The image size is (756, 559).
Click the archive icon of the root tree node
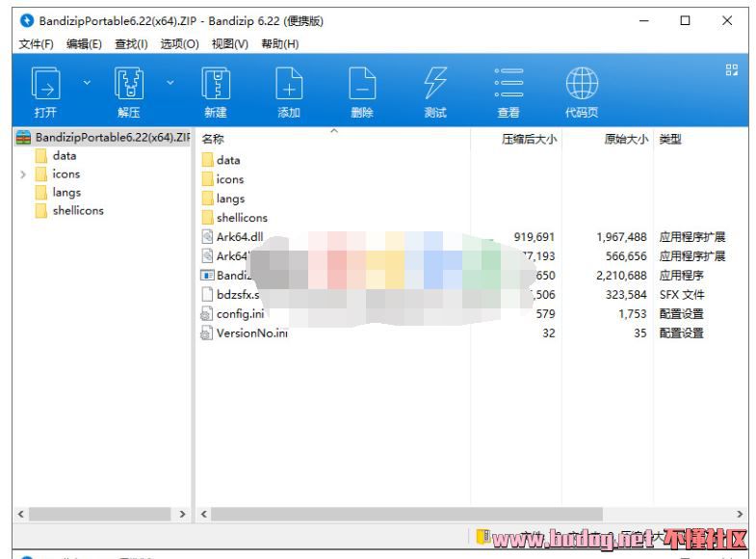pyautogui.click(x=24, y=138)
